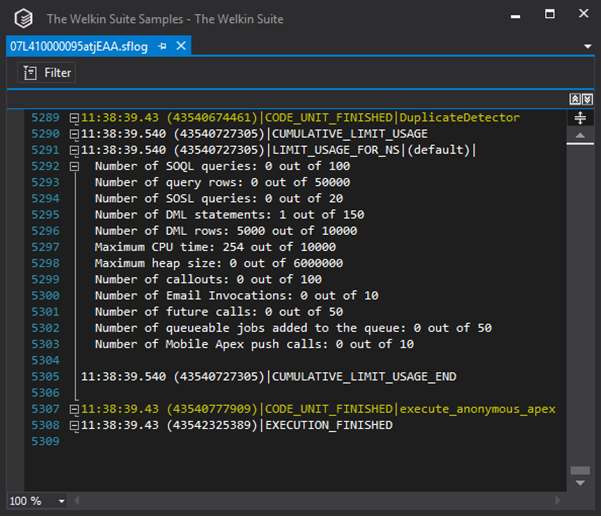Click the scrollbar down arrow
Image resolution: width=601 pixels, height=517 pixels.
coord(580,483)
